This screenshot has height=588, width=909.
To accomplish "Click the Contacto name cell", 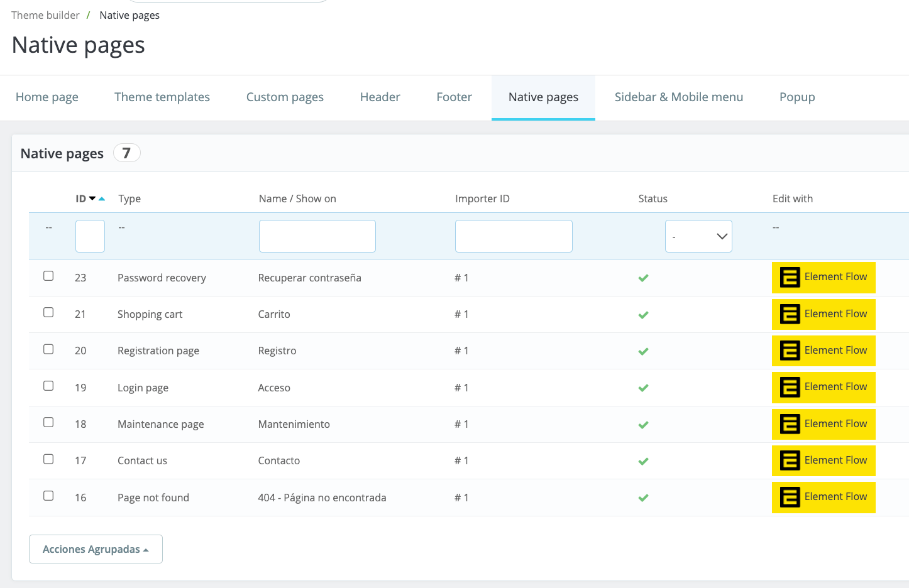I will [279, 460].
